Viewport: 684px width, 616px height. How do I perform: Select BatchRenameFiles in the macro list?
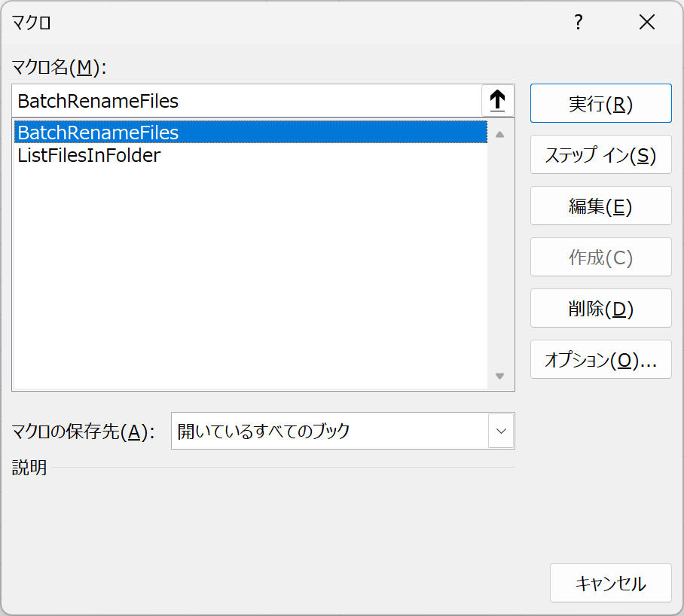tap(250, 132)
